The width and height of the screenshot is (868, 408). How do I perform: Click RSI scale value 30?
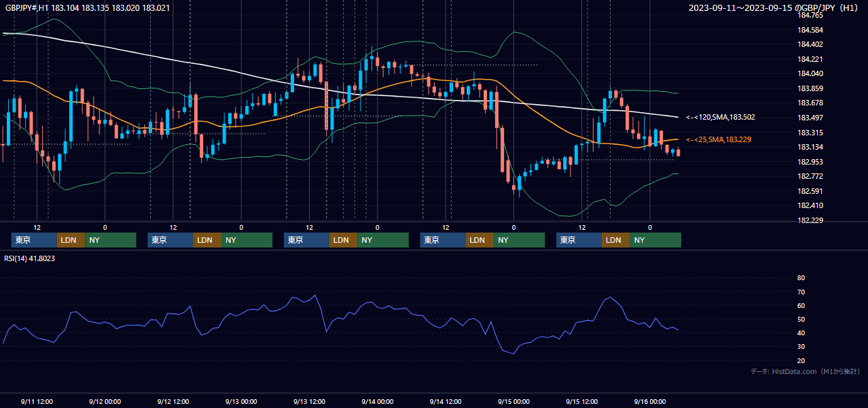coord(801,347)
